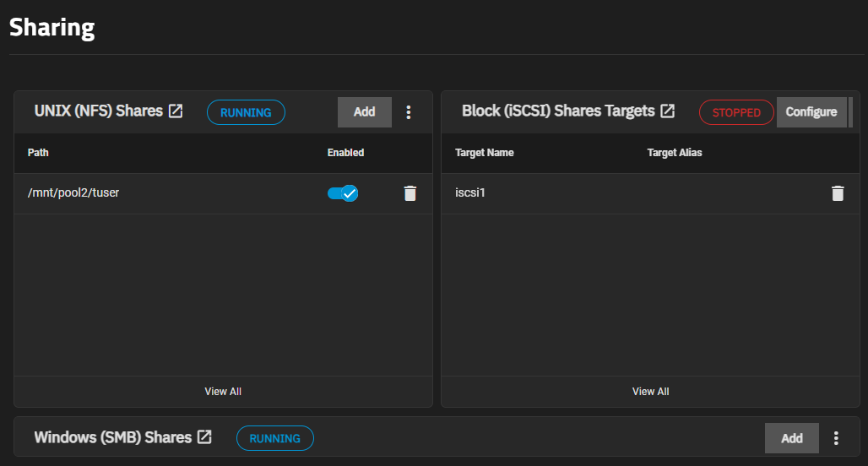The height and width of the screenshot is (466, 868).
Task: View All iSCSI targets
Action: coord(650,392)
